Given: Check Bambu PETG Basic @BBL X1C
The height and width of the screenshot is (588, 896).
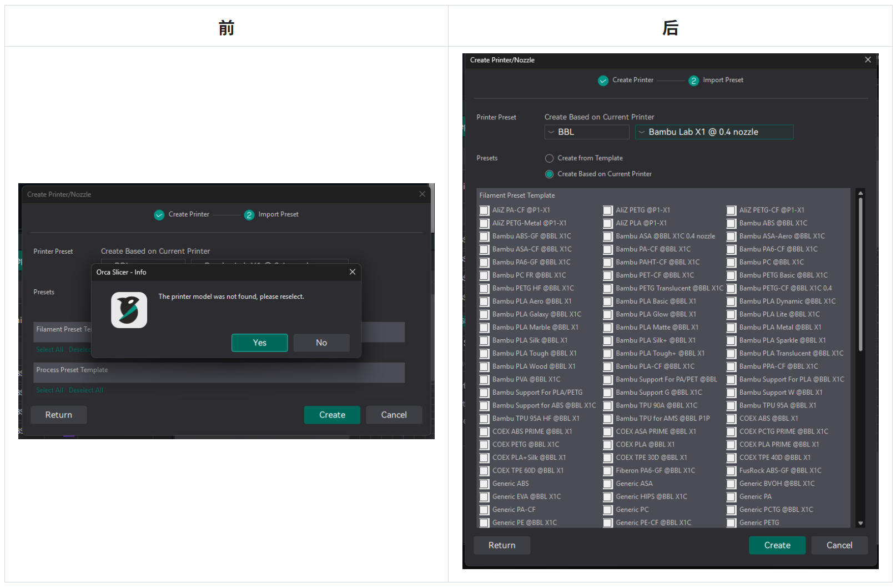Looking at the screenshot, I should point(732,275).
